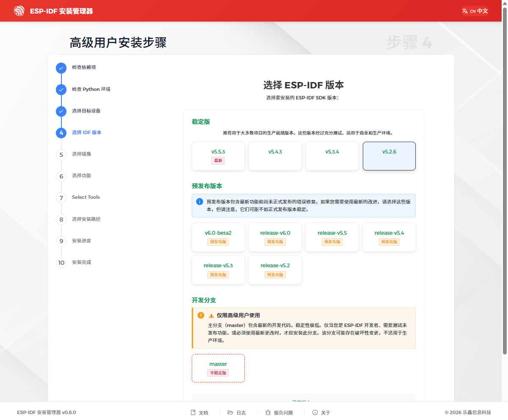Click the 选择目标设备 step label

pos(86,111)
